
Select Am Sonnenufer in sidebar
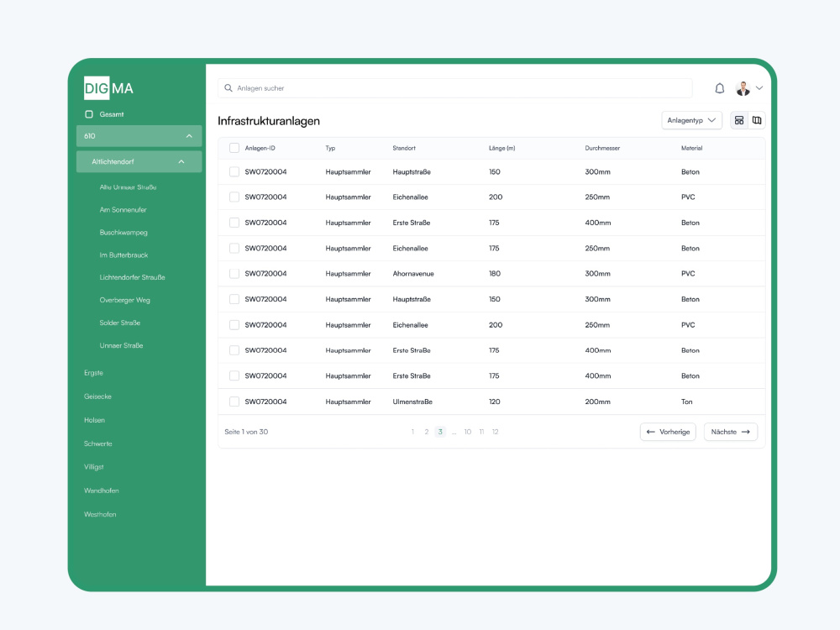click(x=123, y=209)
